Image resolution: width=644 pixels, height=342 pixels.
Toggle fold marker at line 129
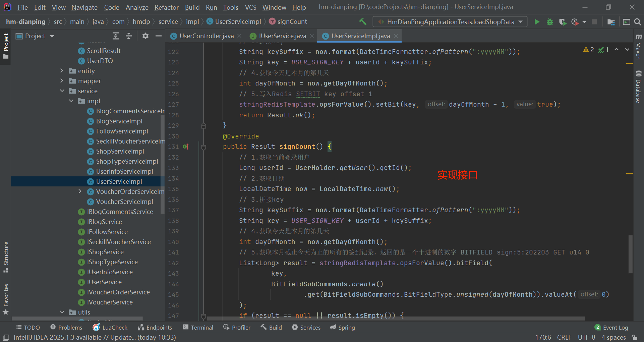(x=203, y=126)
